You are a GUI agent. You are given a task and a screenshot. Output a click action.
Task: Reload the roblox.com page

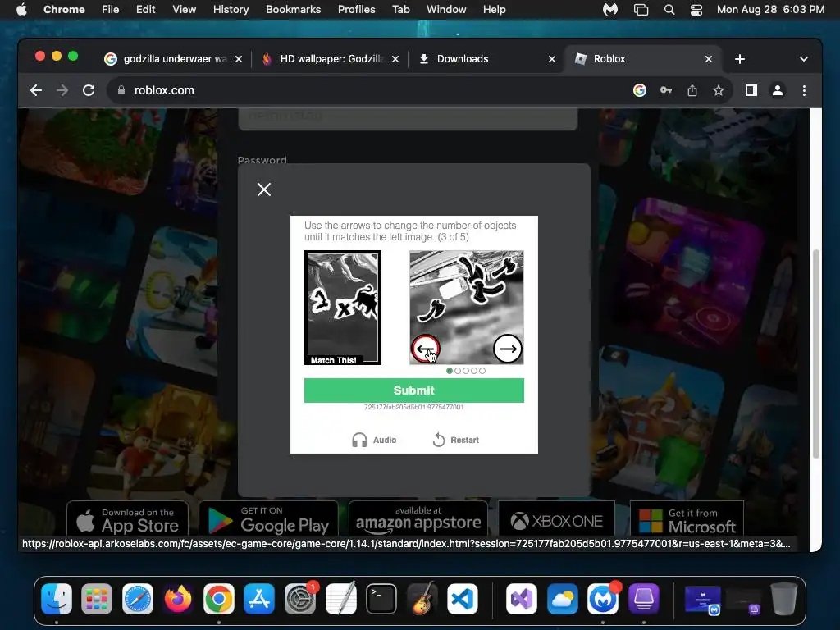89,90
